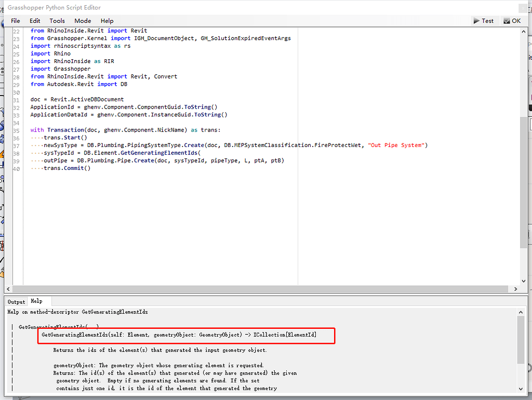Viewport: 532px width, 400px height.
Task: Click the down arrow on the code editor scrollbar
Action: pyautogui.click(x=524, y=279)
